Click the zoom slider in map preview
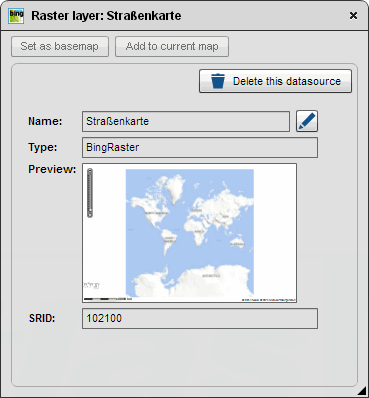Screen dimensions: 369x398 click(90, 193)
